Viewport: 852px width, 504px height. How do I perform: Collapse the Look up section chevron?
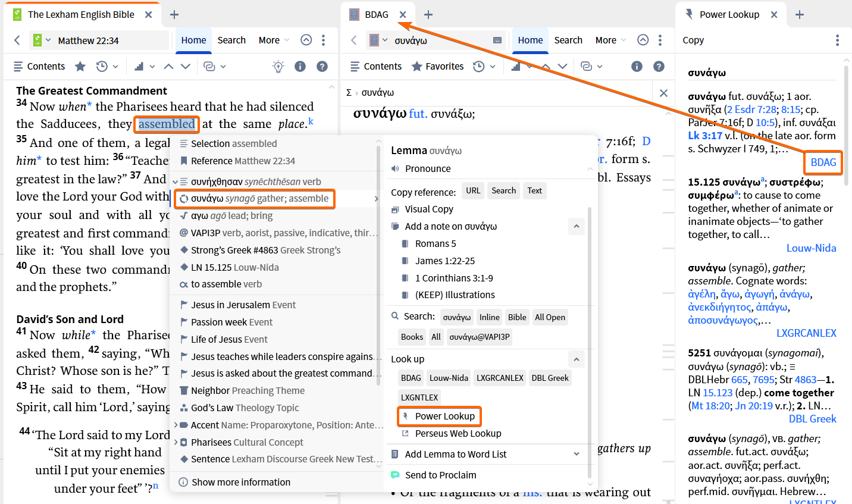576,359
